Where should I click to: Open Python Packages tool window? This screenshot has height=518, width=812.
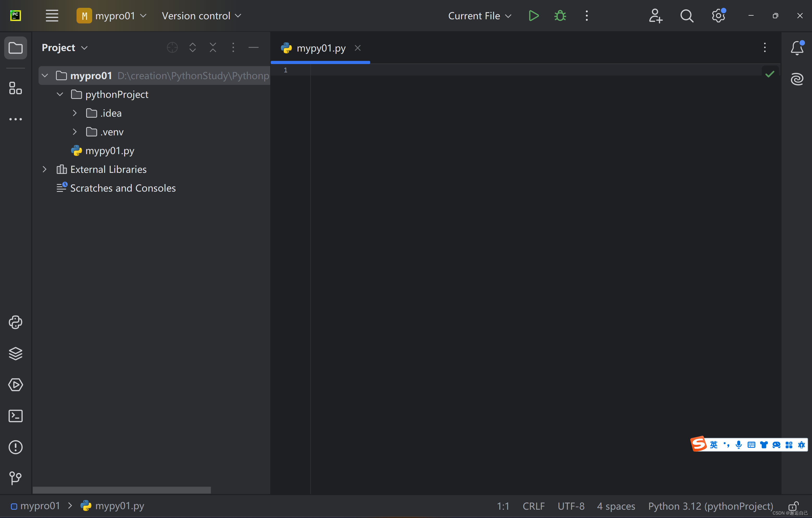16,353
